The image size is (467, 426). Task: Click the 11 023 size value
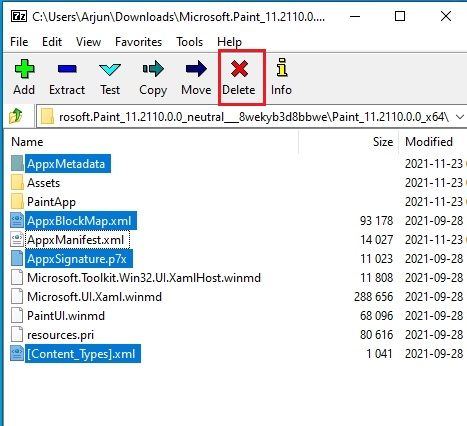click(377, 259)
